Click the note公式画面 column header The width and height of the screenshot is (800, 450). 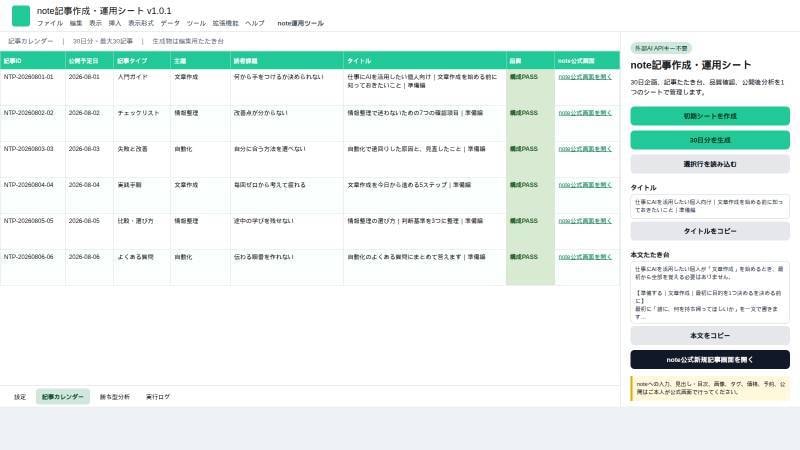587,61
